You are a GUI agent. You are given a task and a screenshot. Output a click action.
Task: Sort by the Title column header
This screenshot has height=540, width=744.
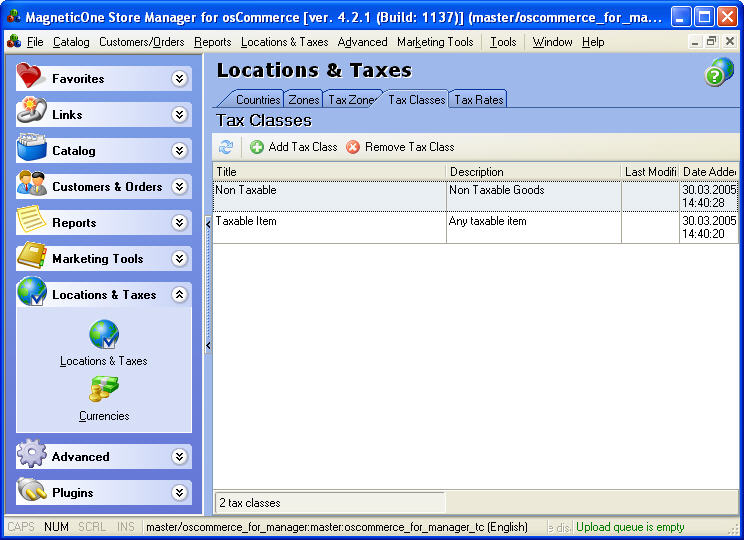click(329, 172)
